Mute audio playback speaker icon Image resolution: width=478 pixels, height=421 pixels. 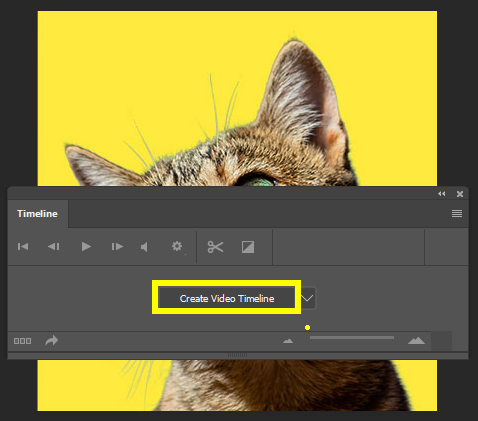point(144,247)
